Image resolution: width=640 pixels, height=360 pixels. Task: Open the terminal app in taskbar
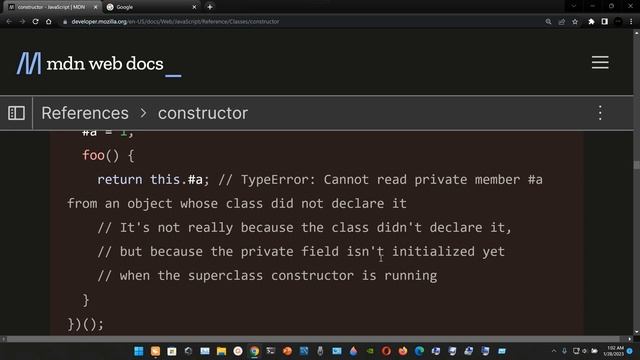pos(271,351)
